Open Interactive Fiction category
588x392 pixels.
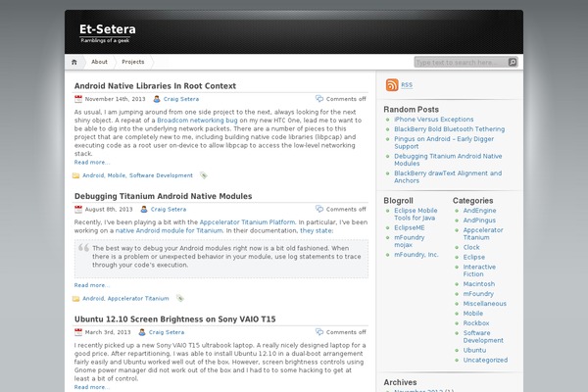pos(479,270)
